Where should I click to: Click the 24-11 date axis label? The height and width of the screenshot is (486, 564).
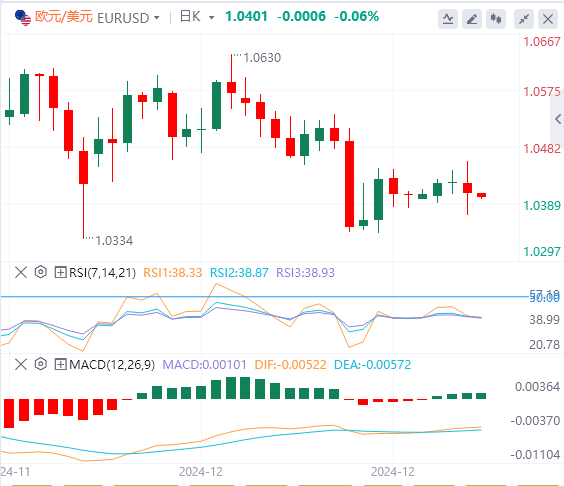[15, 472]
